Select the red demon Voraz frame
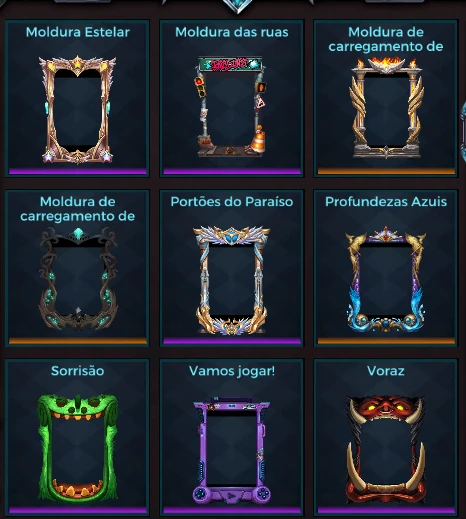 (386, 437)
